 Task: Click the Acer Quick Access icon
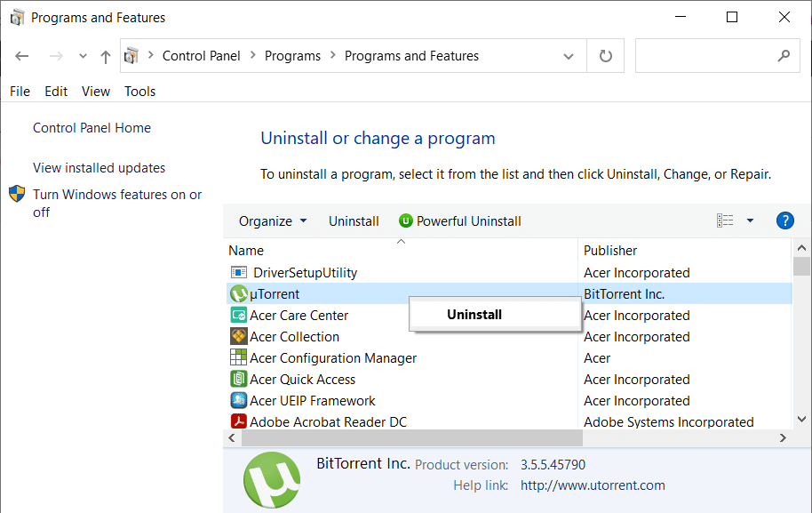[x=238, y=379]
